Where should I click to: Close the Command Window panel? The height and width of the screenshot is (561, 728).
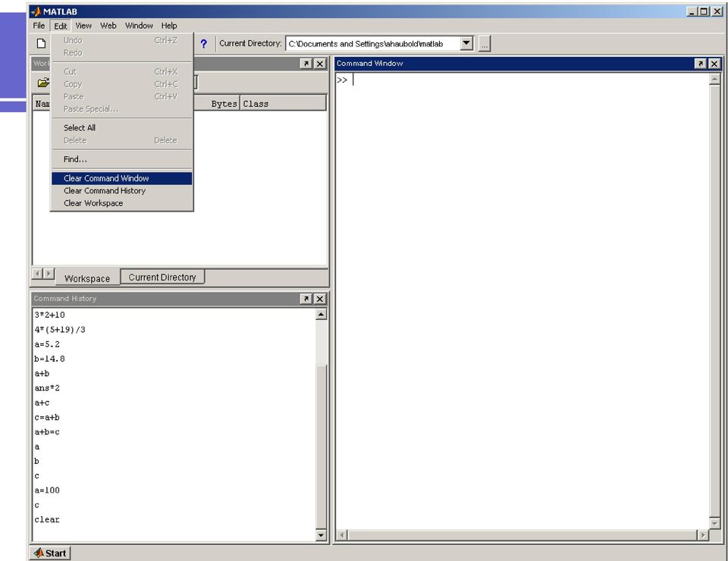pyautogui.click(x=714, y=64)
